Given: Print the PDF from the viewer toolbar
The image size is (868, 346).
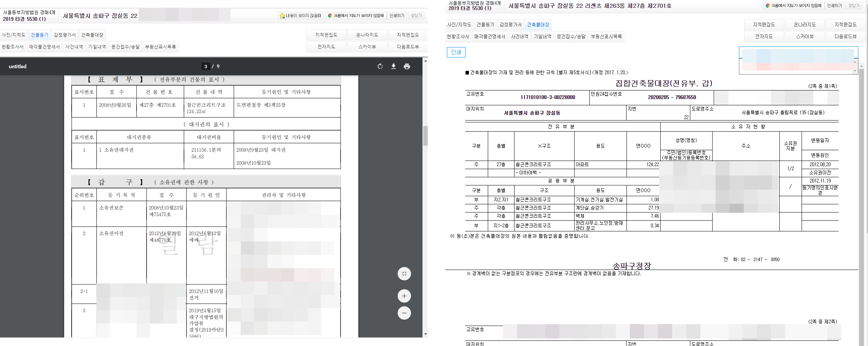Looking at the screenshot, I should click(x=407, y=66).
